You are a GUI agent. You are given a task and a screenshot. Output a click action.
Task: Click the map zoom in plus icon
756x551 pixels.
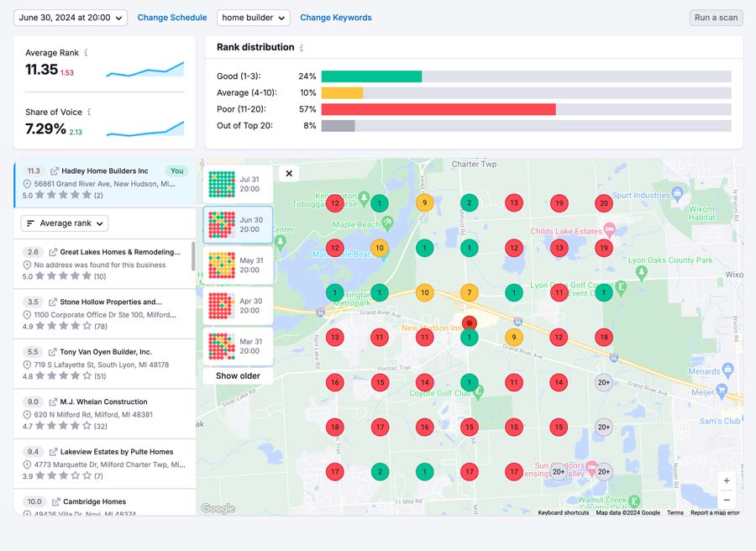tap(727, 480)
